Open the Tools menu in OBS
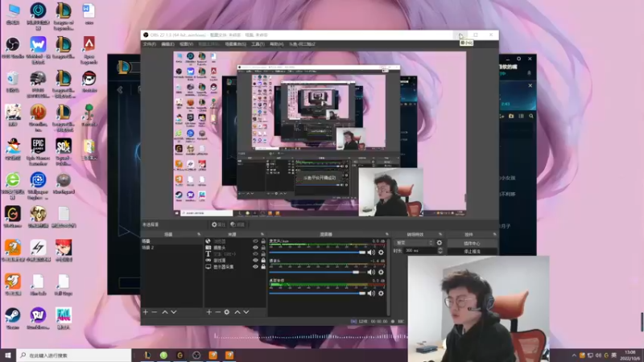The width and height of the screenshot is (644, 362). [x=258, y=44]
